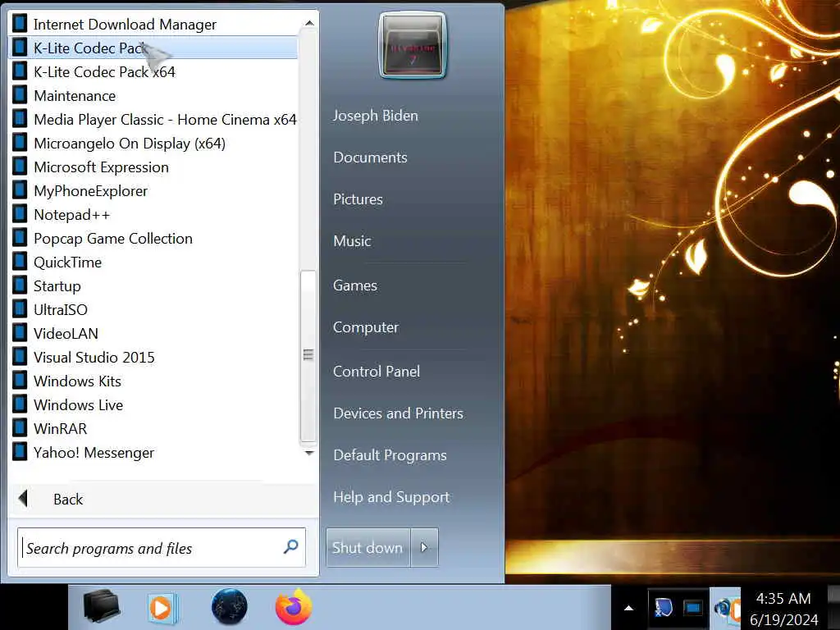Open Default Programs
840x630 pixels.
click(x=390, y=455)
